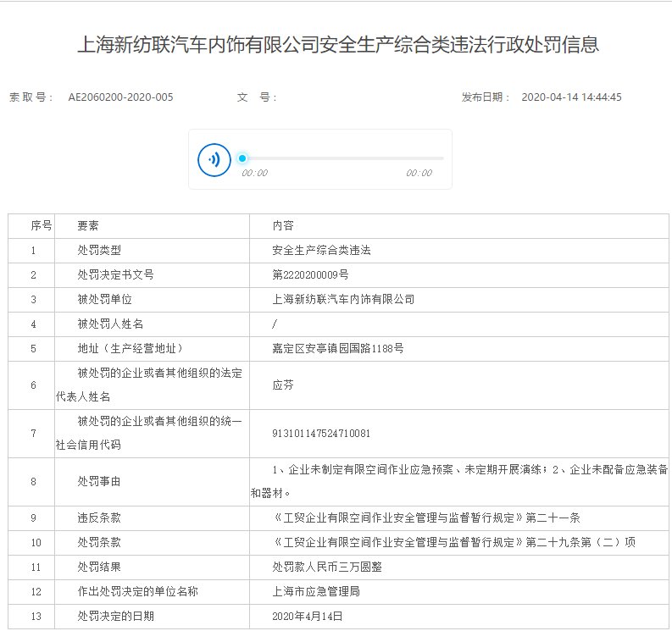Screen dimensions: 672x631
Task: Select the 统一社会信用代码 label cell
Action: click(153, 434)
